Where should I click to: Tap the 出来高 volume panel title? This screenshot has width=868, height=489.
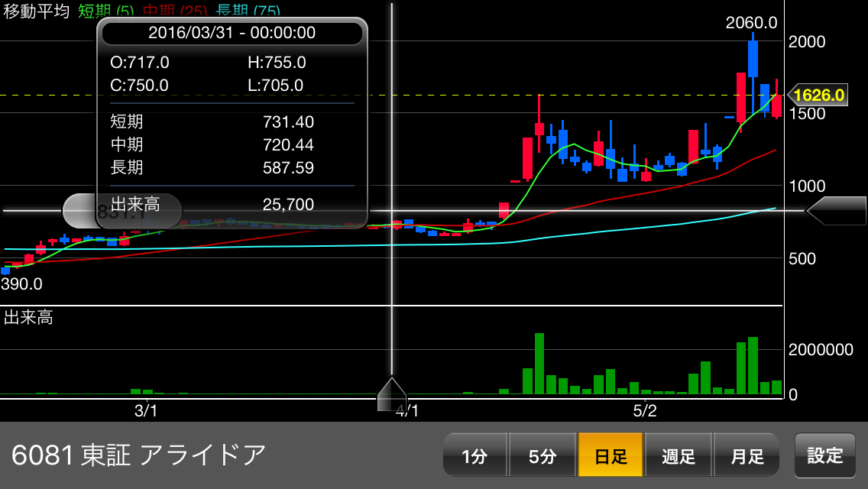(x=28, y=318)
